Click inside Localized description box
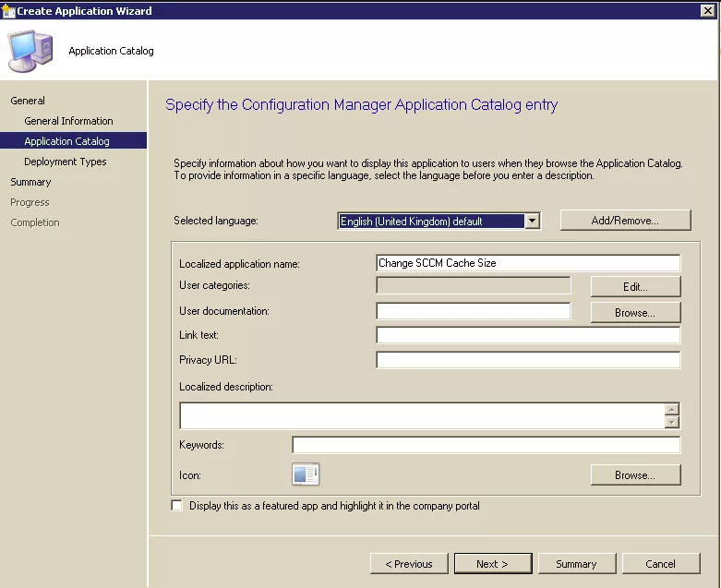The height and width of the screenshot is (588, 721). [x=422, y=415]
